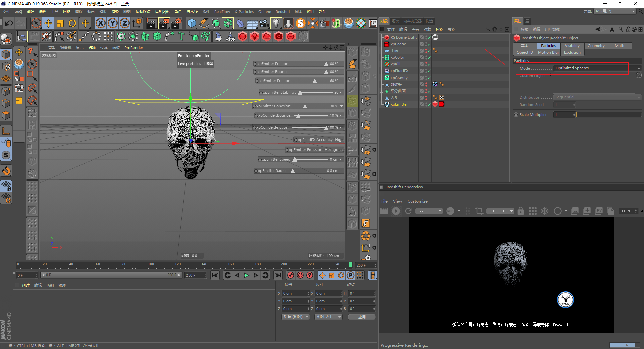Click the fx effector icon
The image size is (644, 349).
point(230,36)
